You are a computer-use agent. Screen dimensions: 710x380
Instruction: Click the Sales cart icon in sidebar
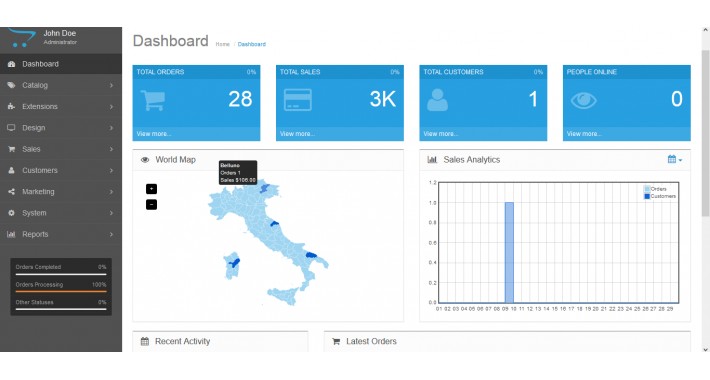(11, 149)
